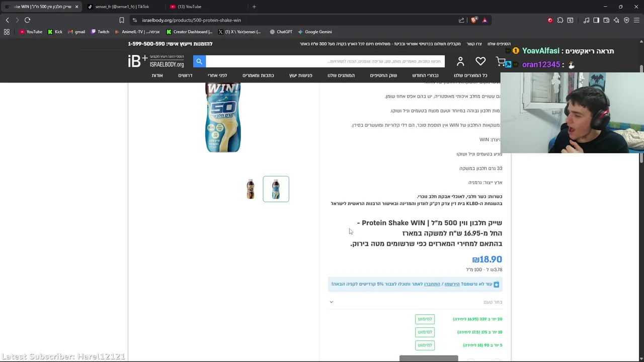
Task: Open the music note playlist icon
Action: [586, 20]
